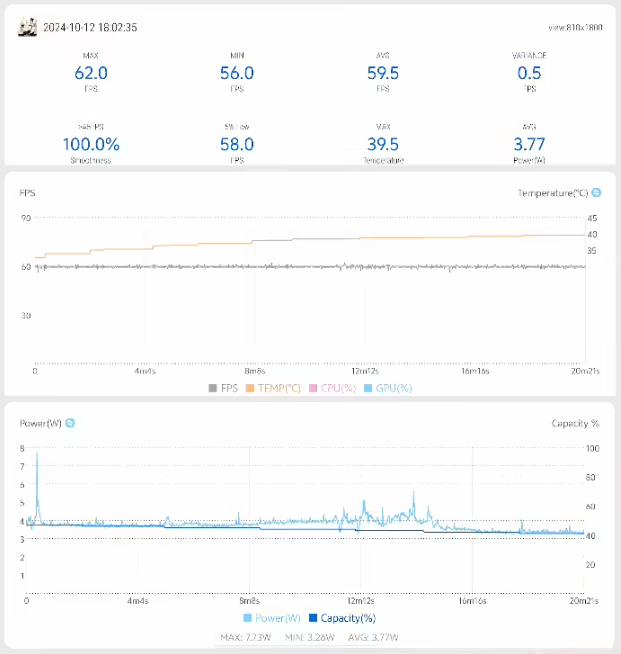The height and width of the screenshot is (654, 621).
Task: Click the 12m12s marker on Power chart axis
Action: 360,601
